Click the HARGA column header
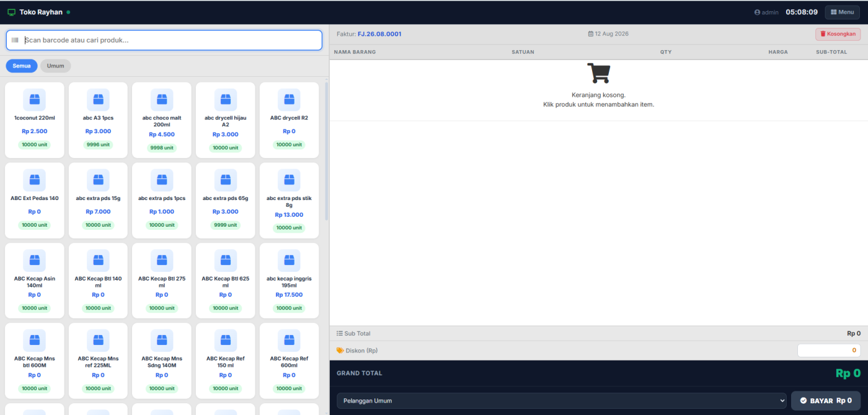 [x=778, y=52]
